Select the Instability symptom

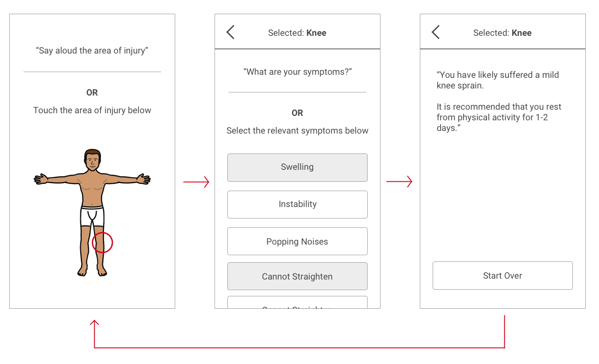coord(297,204)
